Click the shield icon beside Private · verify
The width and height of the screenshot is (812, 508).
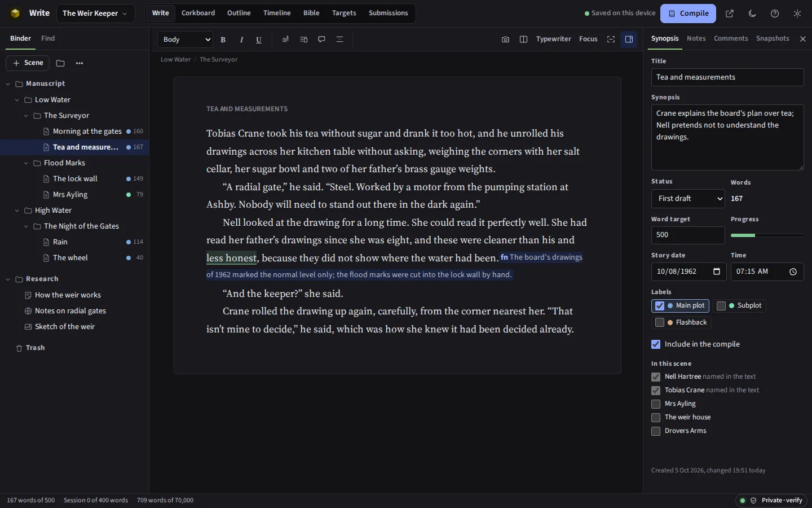(x=753, y=501)
